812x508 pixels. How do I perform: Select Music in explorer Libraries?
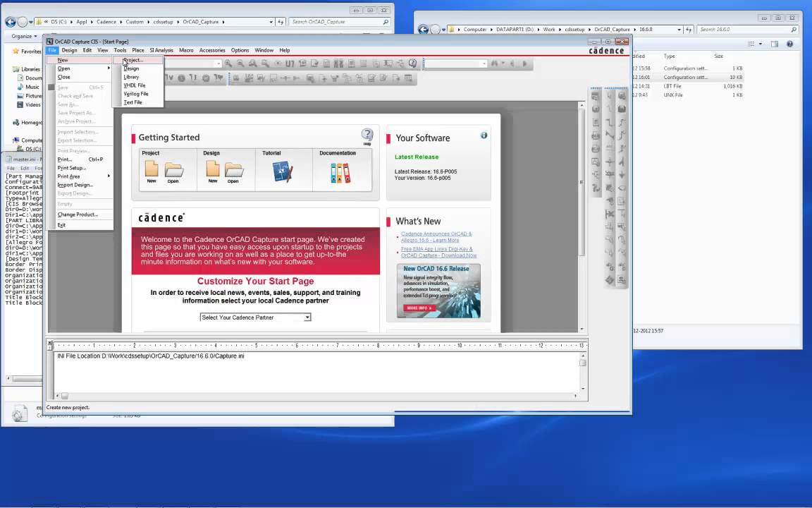coord(32,87)
